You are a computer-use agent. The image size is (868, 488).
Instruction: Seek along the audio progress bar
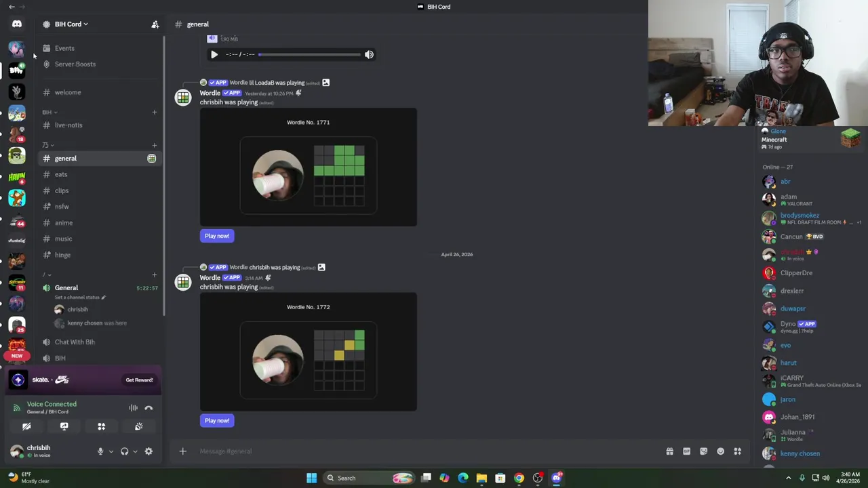click(309, 55)
